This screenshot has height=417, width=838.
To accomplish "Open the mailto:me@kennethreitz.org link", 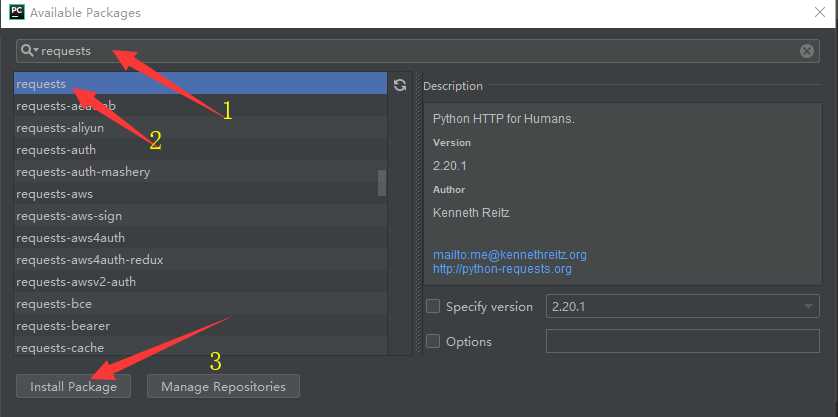I will [509, 254].
